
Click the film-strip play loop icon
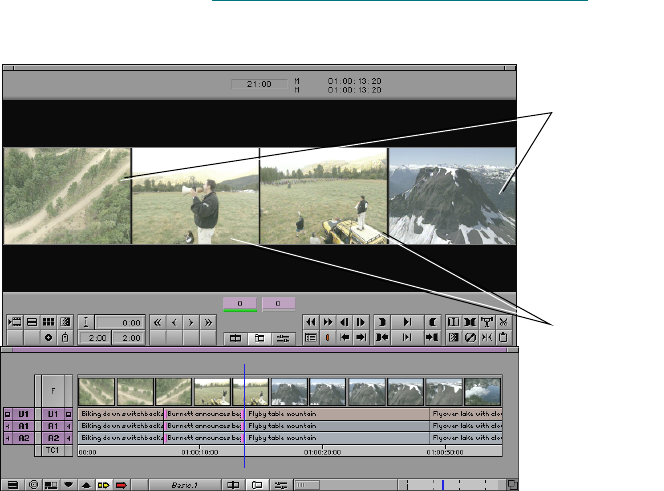[x=15, y=322]
